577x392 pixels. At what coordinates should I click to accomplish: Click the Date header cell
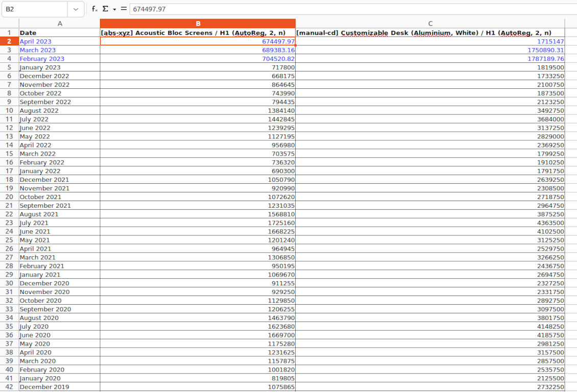tap(60, 33)
